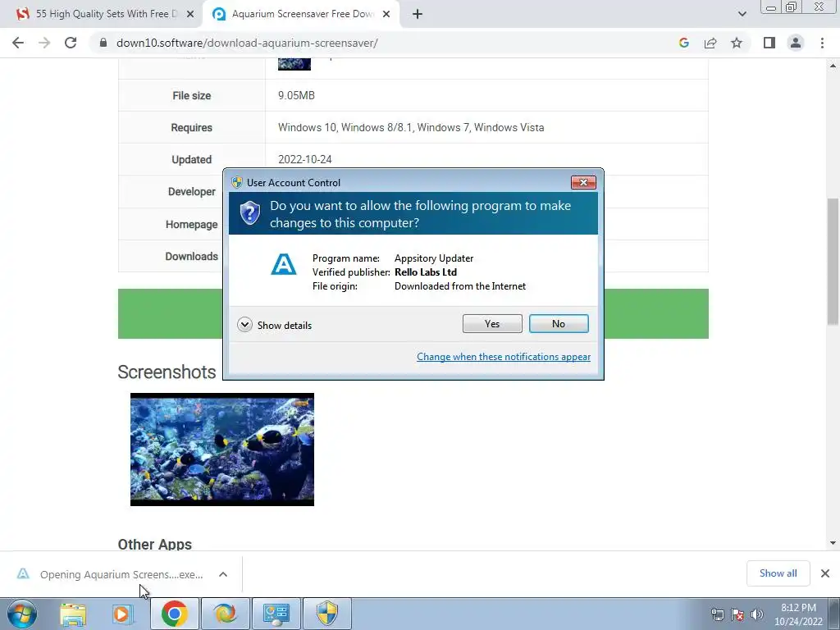Click the '2022-10-24' updated date
The height and width of the screenshot is (630, 840).
pos(305,160)
